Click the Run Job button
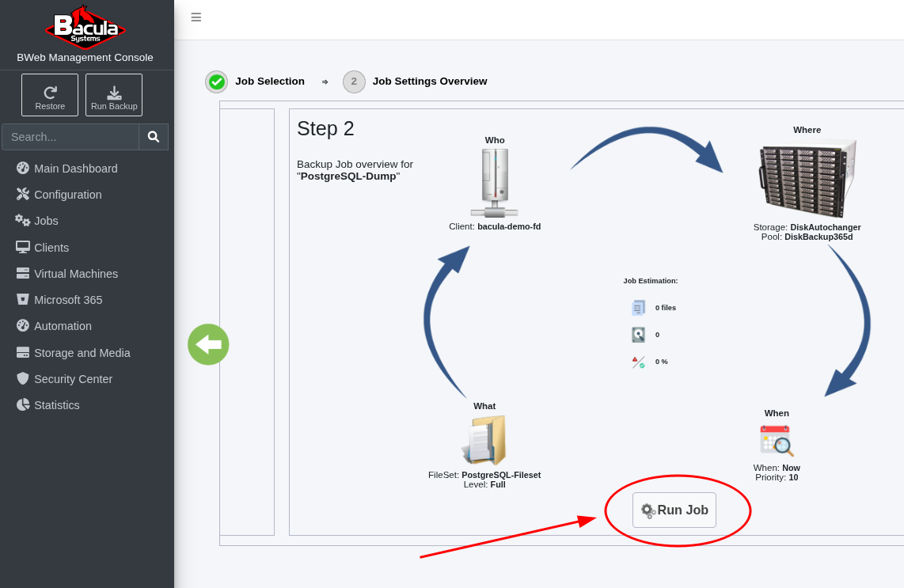Screen dimensions: 904x588 (x=674, y=510)
